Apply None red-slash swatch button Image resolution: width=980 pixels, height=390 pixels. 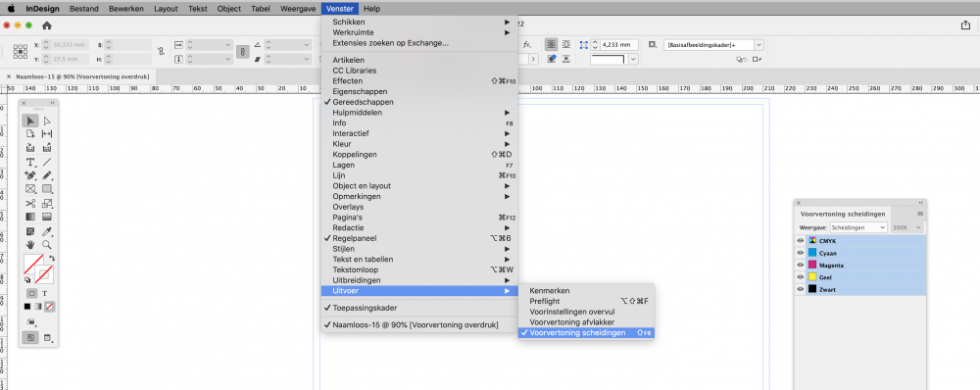49,307
